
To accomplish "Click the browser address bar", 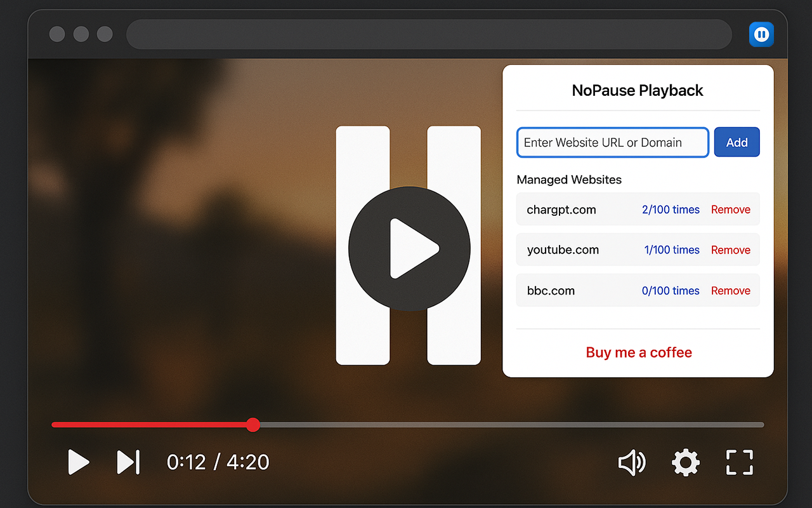I will pos(429,34).
